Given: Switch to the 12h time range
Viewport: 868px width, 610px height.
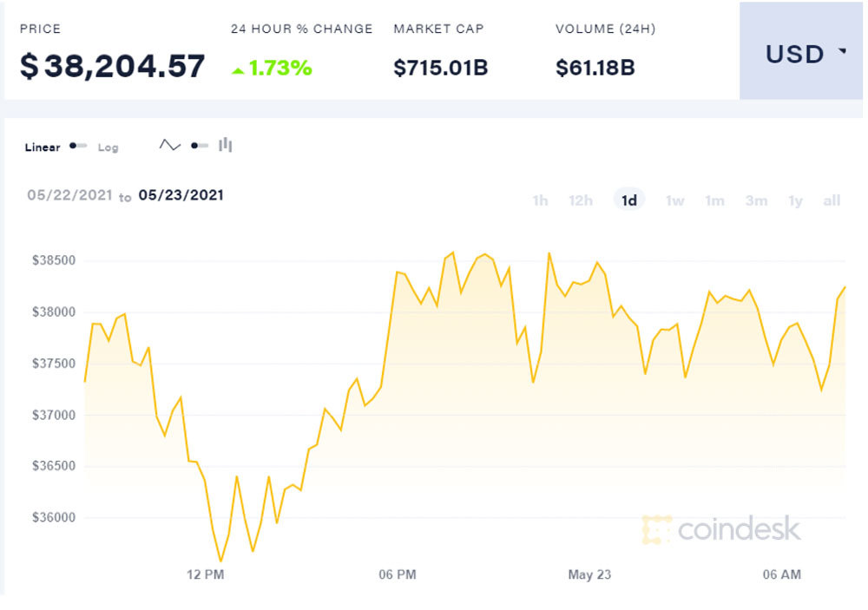Looking at the screenshot, I should click(581, 200).
